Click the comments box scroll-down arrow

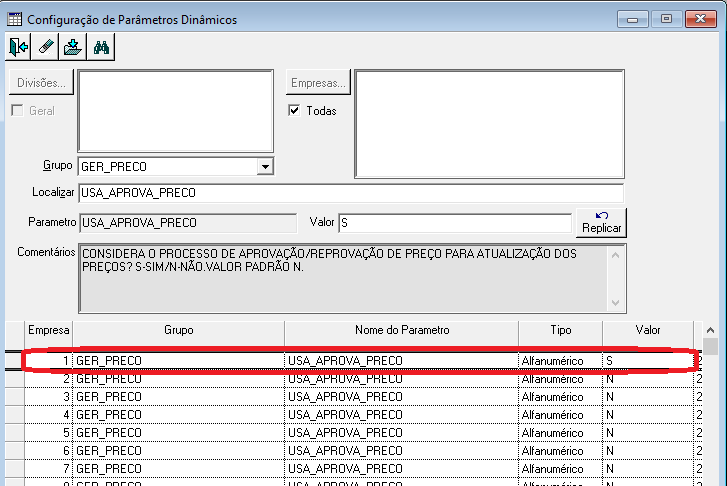tap(616, 303)
